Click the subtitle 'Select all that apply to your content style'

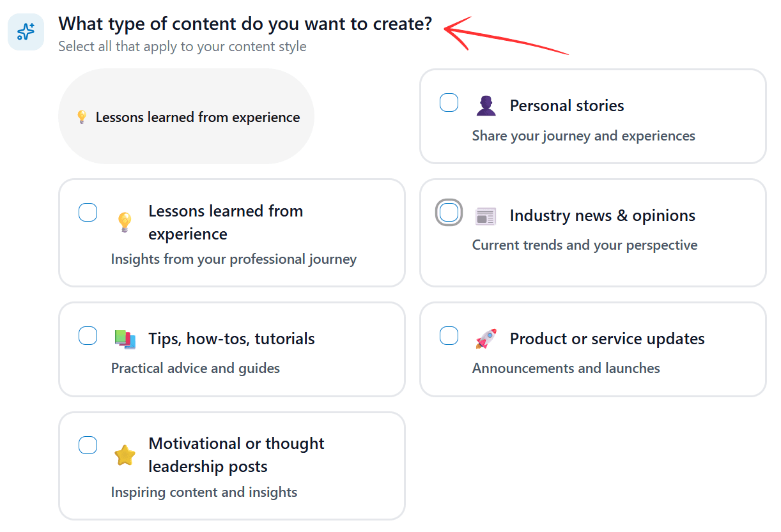(x=182, y=46)
